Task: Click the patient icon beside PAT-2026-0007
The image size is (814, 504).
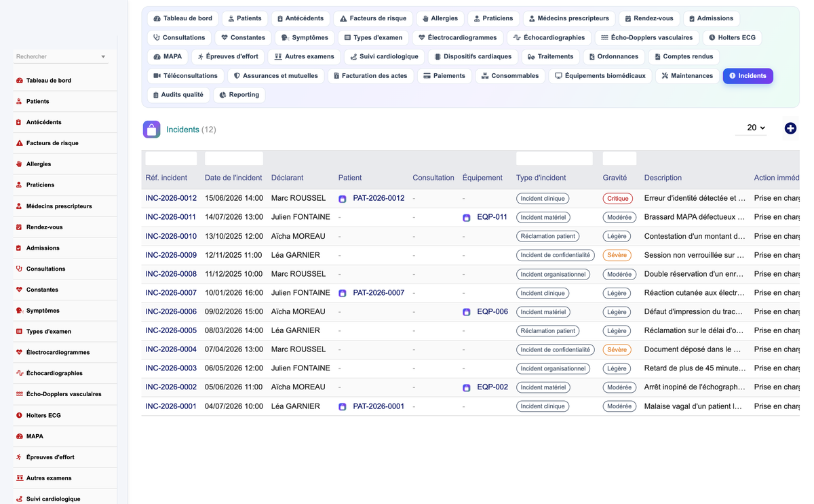Action: pos(343,293)
